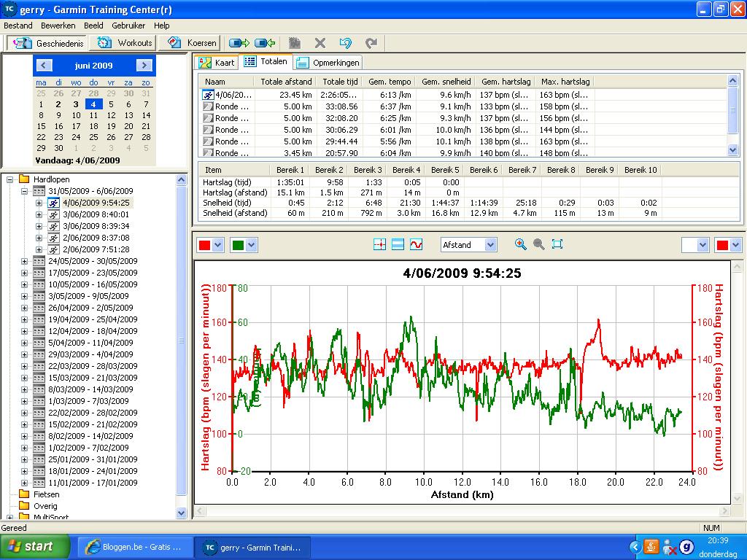This screenshot has height=560, width=747.
Task: Click the redo arrow icon
Action: click(371, 43)
